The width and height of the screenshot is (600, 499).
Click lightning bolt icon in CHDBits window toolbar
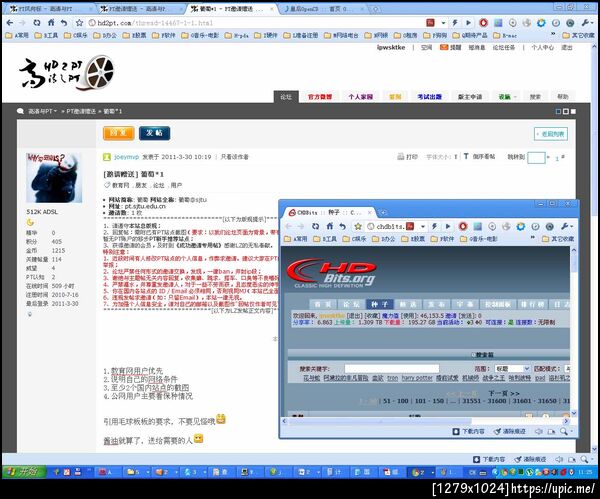coord(434,226)
